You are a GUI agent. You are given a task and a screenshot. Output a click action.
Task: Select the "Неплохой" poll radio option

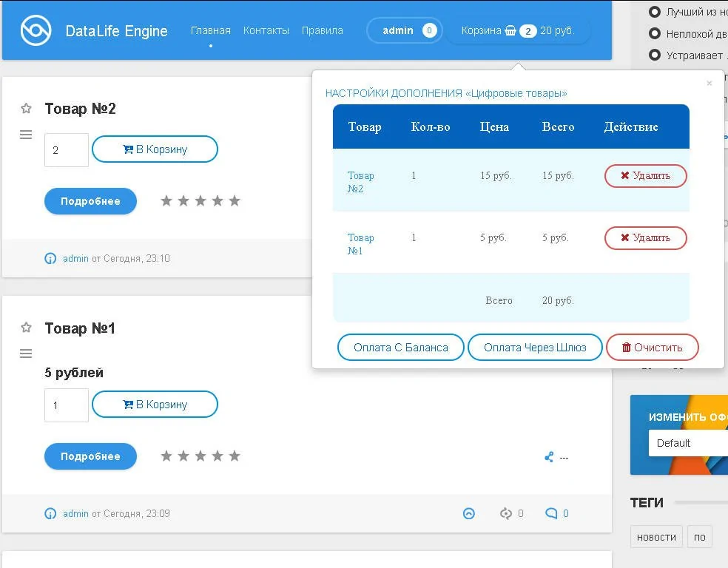pos(655,33)
